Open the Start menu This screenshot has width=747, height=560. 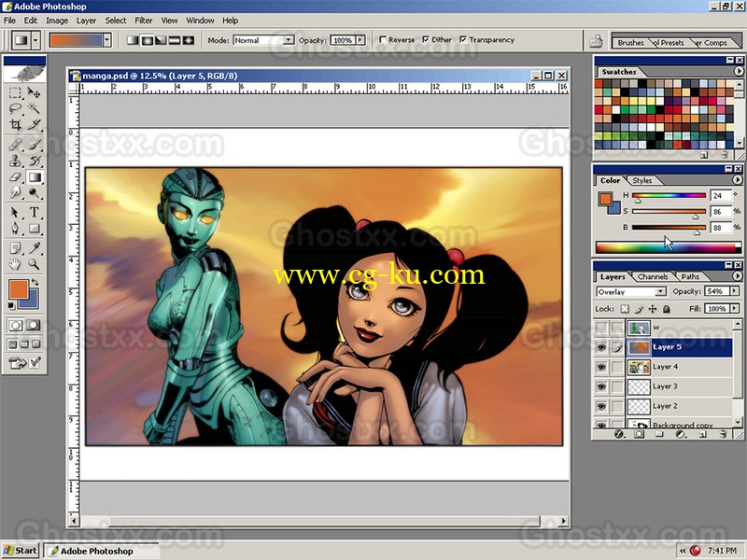click(20, 551)
